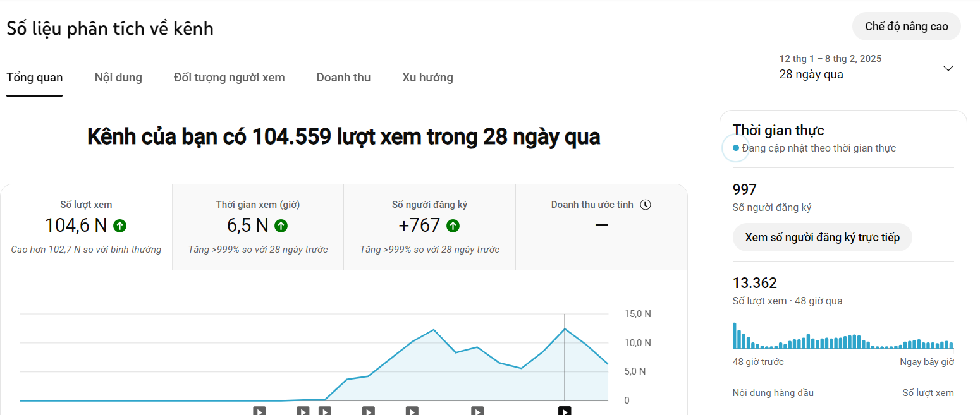The image size is (980, 415).
Task: Go to the Đối tượng người xem tab
Action: coord(229,78)
